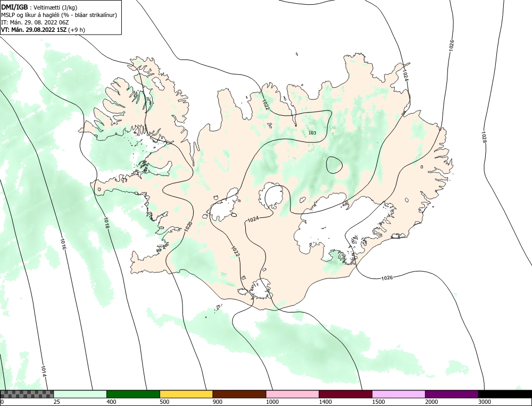Viewport: 532px width, 406px height.
Task: Click the 1026 isobar label off the southeast coast
Action: pyautogui.click(x=387, y=278)
